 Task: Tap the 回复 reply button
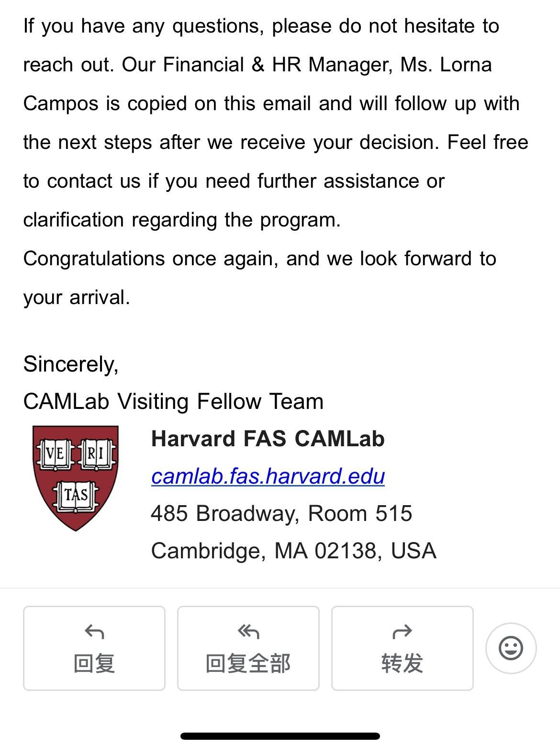(x=94, y=648)
